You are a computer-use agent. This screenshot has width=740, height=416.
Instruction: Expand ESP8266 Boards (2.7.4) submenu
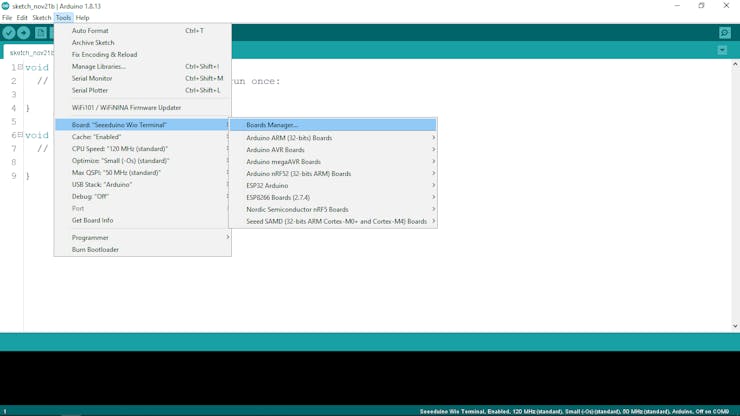[x=333, y=197]
